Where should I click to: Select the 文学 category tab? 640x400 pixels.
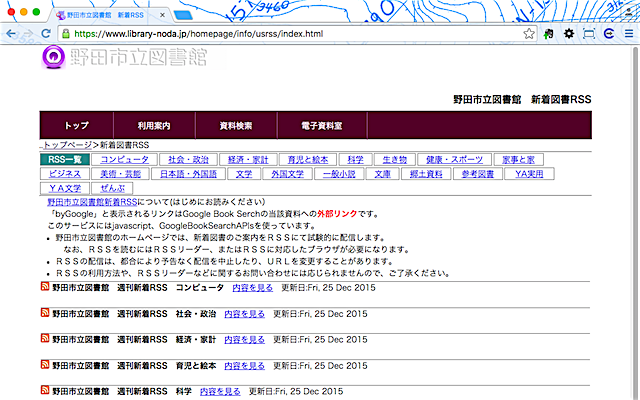(244, 174)
